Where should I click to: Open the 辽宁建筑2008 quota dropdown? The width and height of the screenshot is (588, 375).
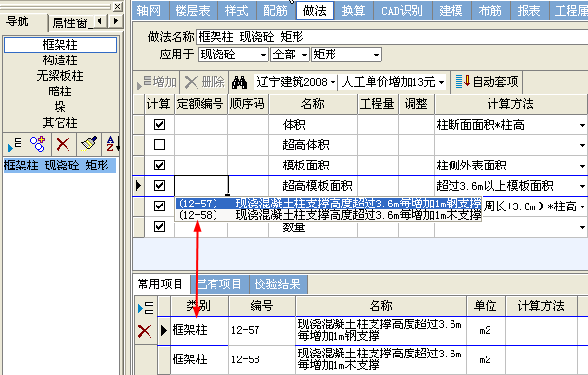click(333, 82)
